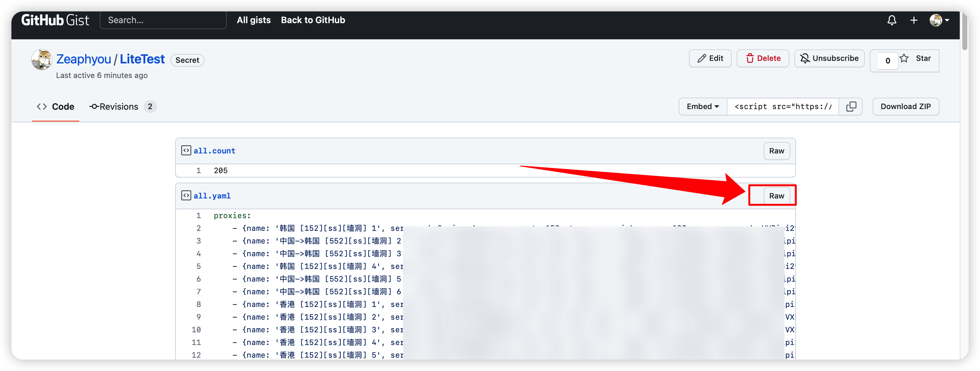Download the gist as ZIP
Screen dimensions: 980x371
[x=905, y=107]
